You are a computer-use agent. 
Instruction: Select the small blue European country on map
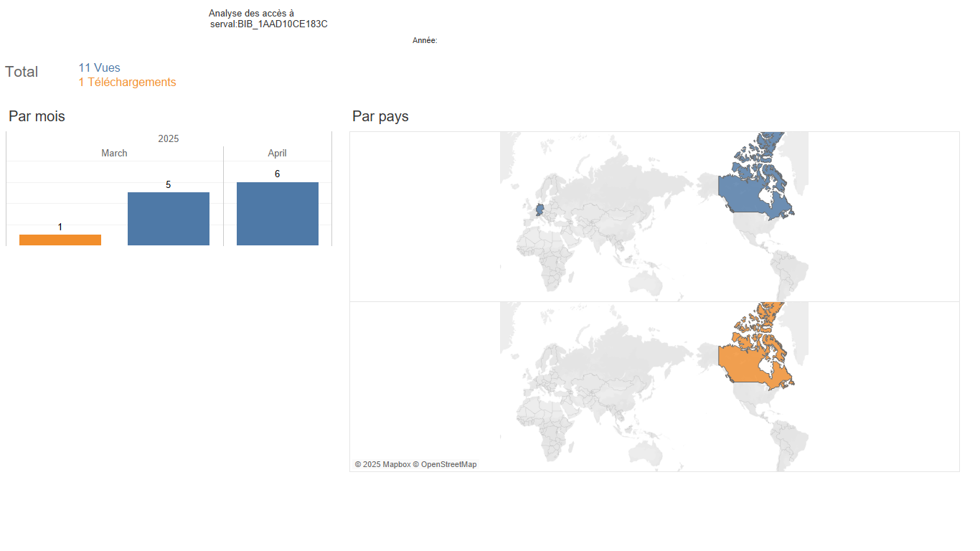click(540, 211)
